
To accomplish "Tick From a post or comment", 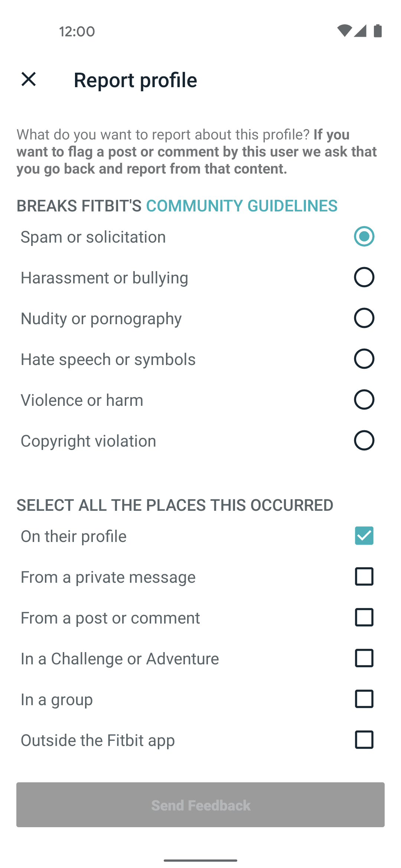I will (x=364, y=617).
